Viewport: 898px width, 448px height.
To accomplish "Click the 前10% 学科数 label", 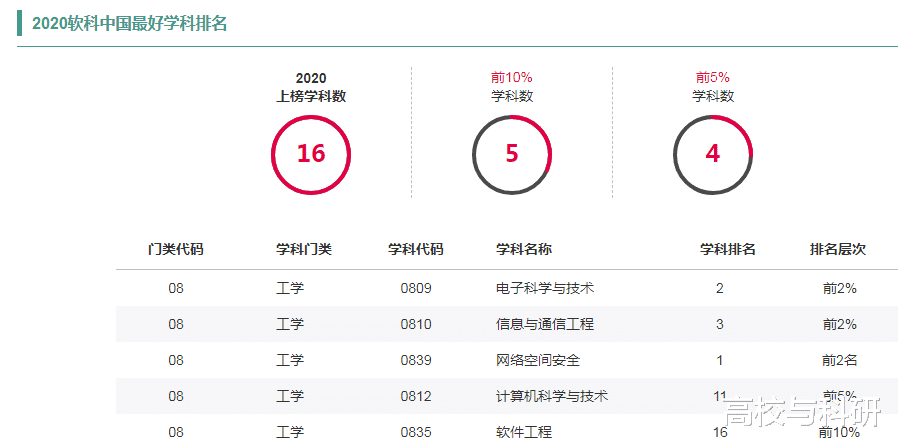I will (x=512, y=87).
